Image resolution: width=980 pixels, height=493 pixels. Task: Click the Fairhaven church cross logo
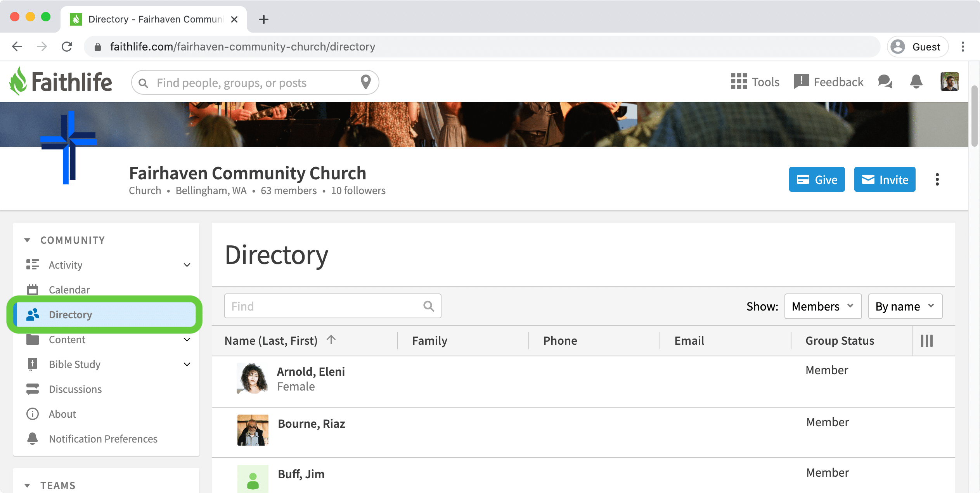(x=69, y=148)
